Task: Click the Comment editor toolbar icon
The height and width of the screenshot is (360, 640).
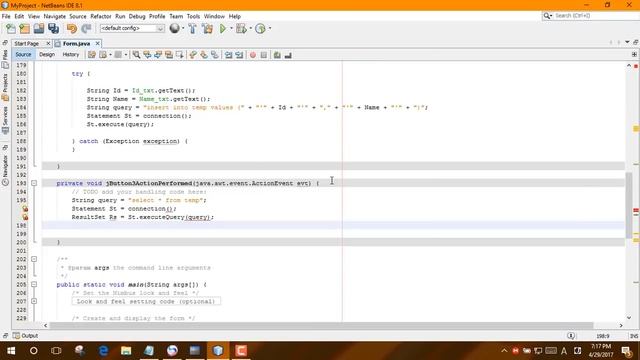Action: [277, 55]
